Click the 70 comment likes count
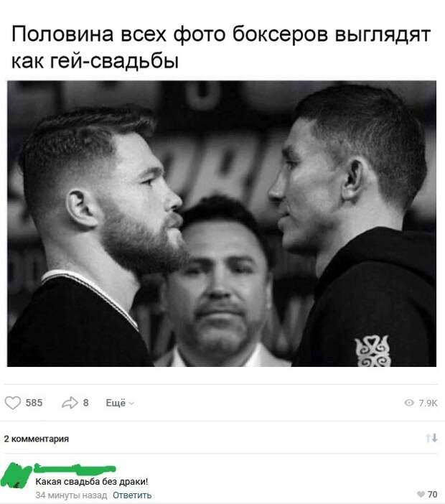Viewport: 445px width, 504px height. coord(433,495)
